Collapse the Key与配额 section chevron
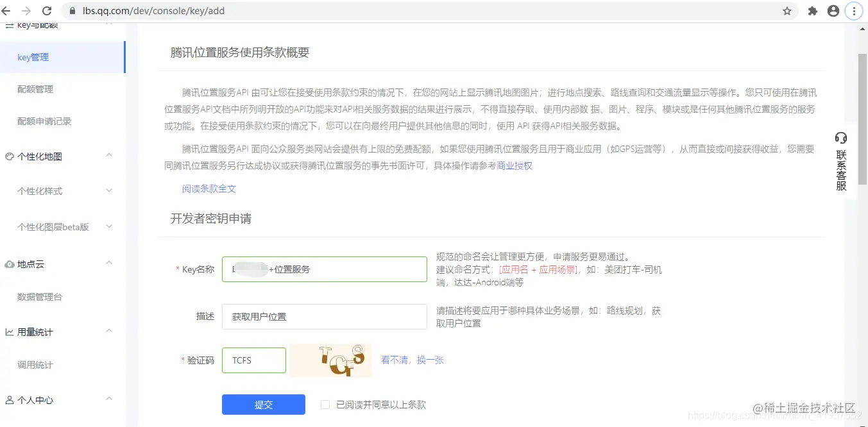This screenshot has width=868, height=427. coord(109,24)
